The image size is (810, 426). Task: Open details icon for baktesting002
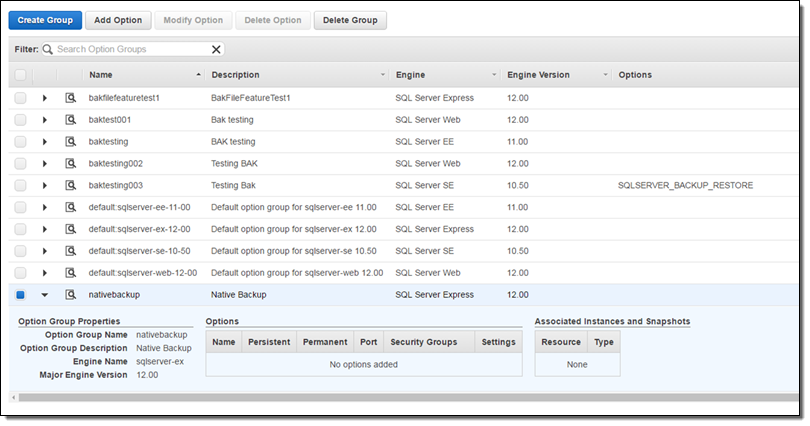pyautogui.click(x=70, y=163)
